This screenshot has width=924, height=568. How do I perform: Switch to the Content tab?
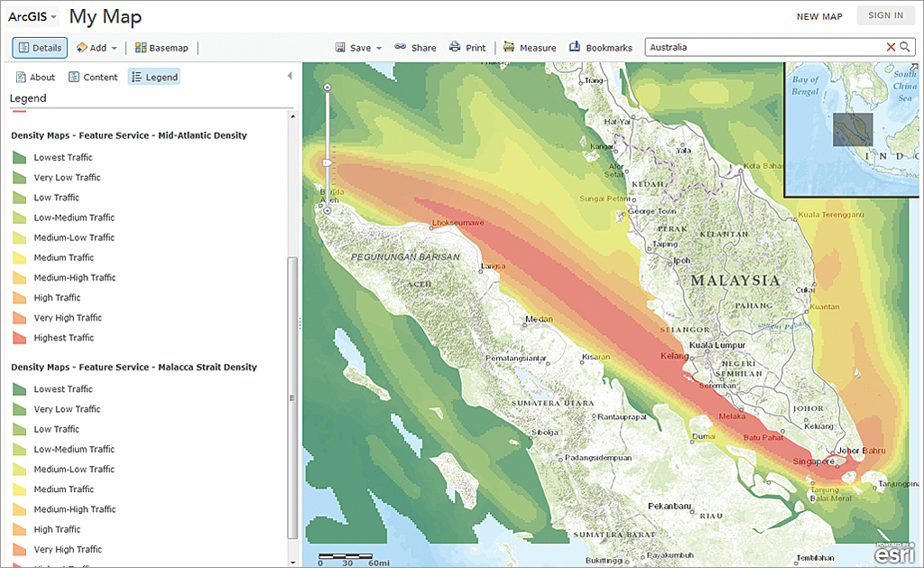tap(93, 78)
